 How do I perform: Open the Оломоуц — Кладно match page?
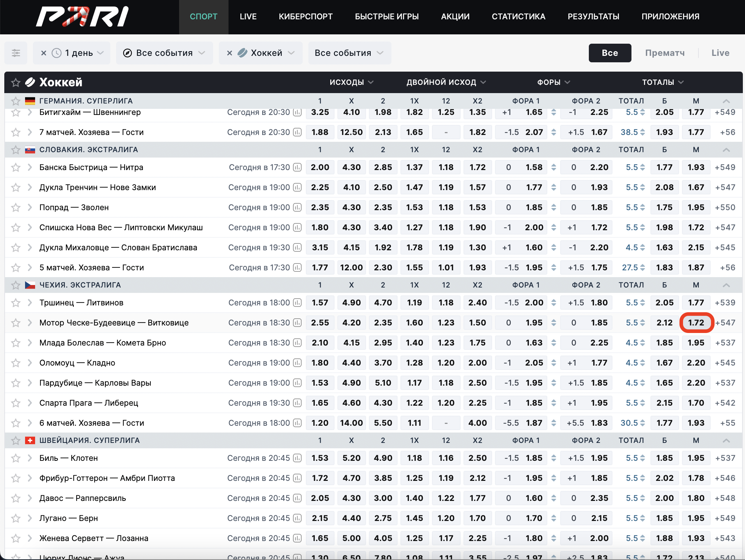coord(77,363)
